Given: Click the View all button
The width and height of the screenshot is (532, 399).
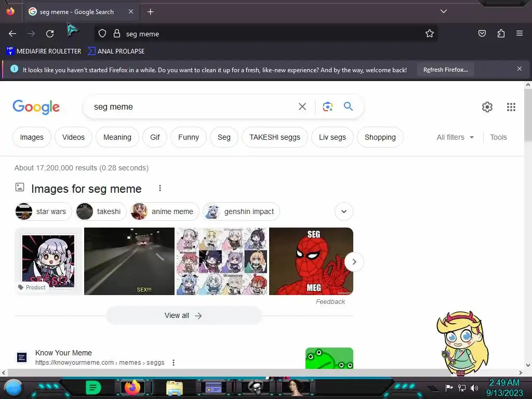Looking at the screenshot, I should [183, 315].
